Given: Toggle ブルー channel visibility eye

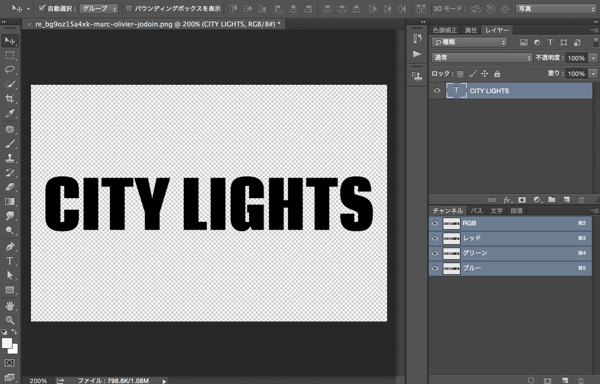Looking at the screenshot, I should (x=435, y=268).
